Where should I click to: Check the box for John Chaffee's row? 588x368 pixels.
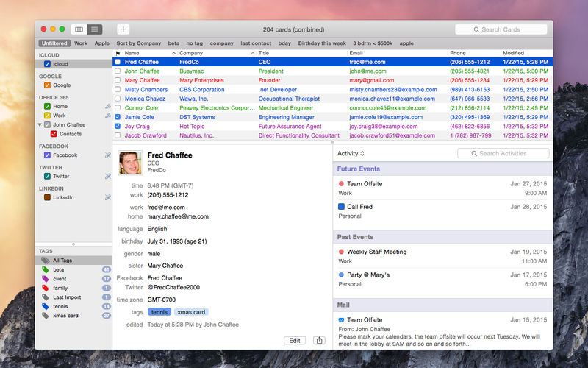tap(118, 71)
